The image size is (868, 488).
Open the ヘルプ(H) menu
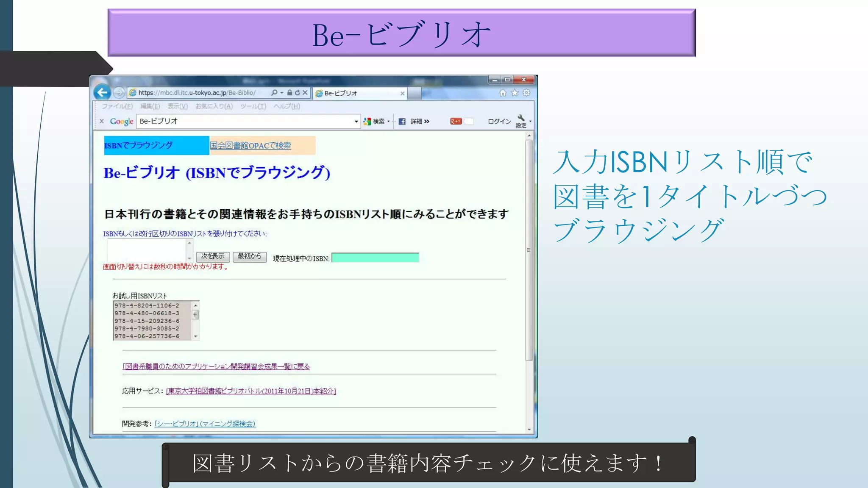287,106
